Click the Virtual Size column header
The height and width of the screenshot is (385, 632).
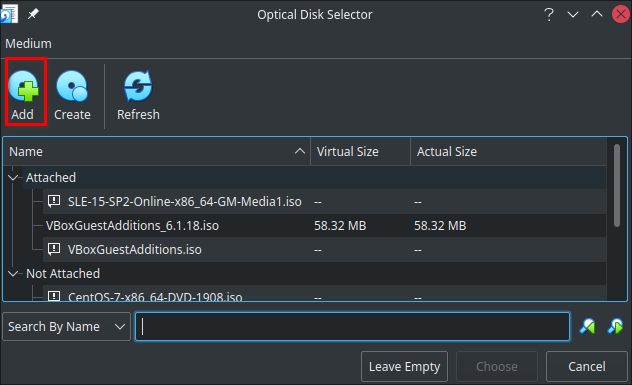point(360,152)
